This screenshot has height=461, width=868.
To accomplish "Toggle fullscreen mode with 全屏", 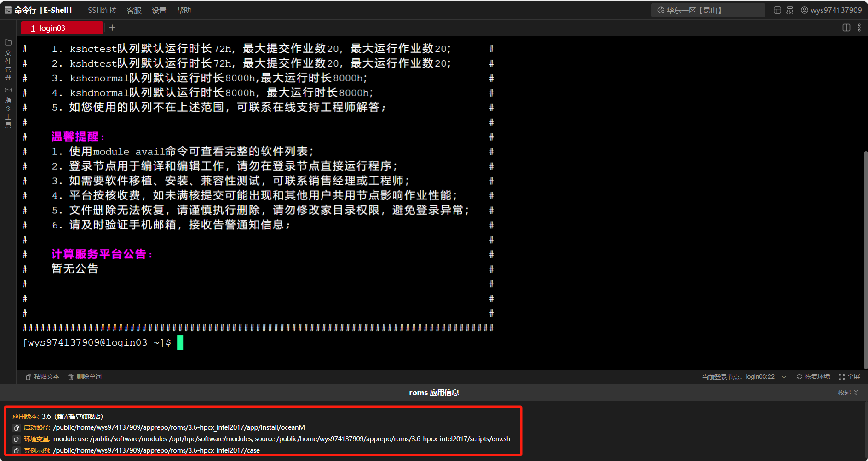I will (849, 376).
